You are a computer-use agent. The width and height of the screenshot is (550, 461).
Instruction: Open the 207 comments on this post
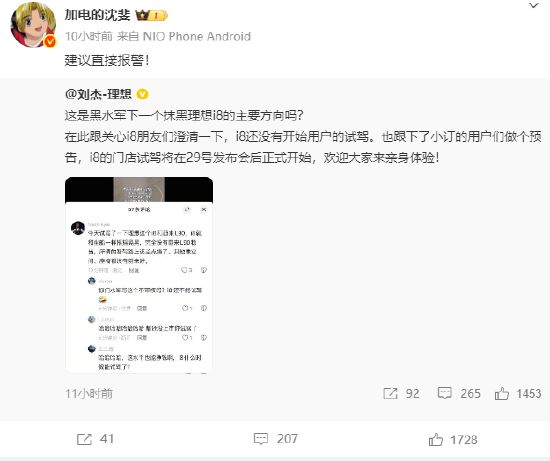pyautogui.click(x=276, y=439)
